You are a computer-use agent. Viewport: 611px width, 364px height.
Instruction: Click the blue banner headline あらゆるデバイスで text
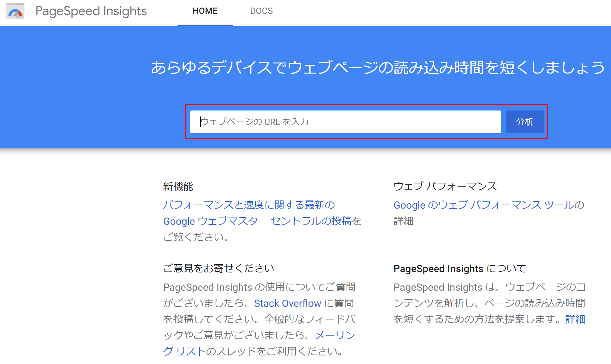[378, 68]
